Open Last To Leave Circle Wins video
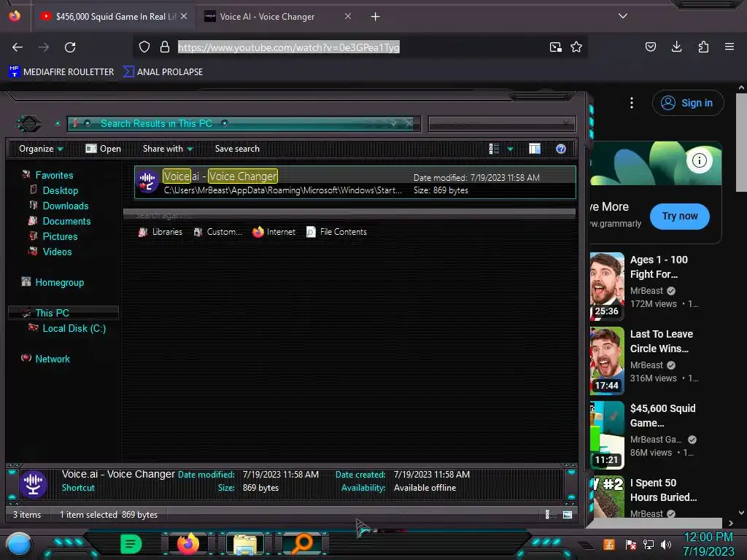The height and width of the screenshot is (560, 747). point(661,341)
